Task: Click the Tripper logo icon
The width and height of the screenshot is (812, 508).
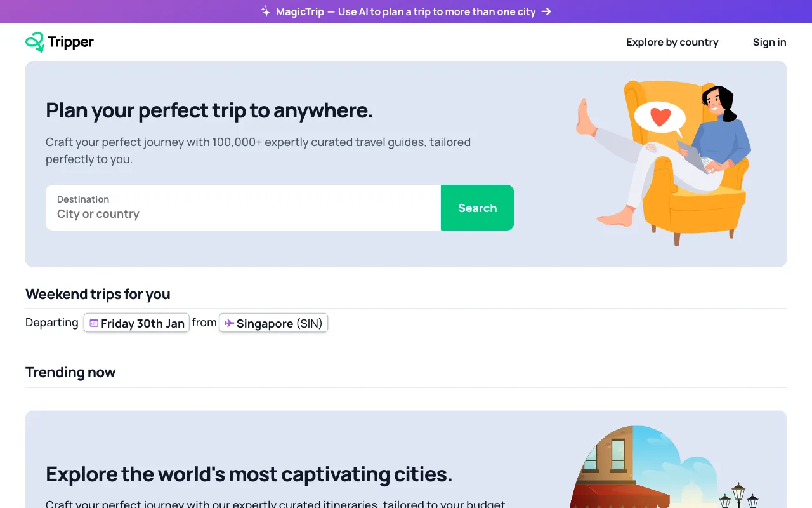Action: click(35, 42)
